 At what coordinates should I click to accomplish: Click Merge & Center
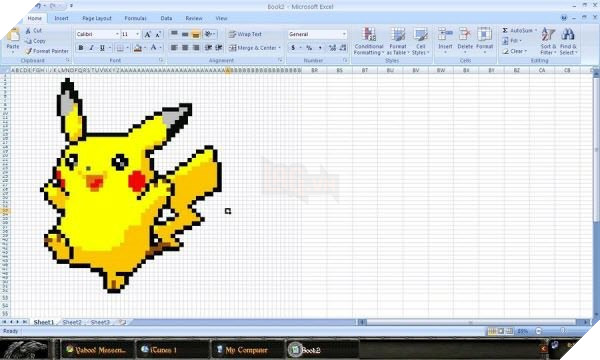[252, 48]
